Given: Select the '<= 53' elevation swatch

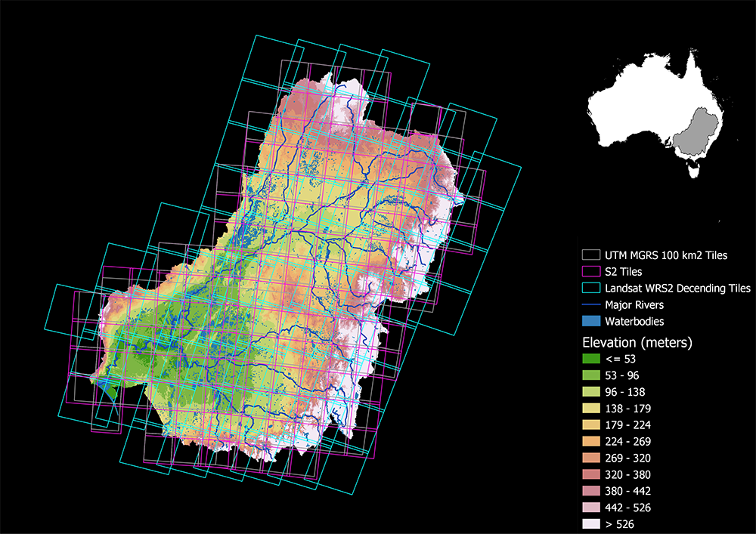Looking at the screenshot, I should [x=591, y=359].
